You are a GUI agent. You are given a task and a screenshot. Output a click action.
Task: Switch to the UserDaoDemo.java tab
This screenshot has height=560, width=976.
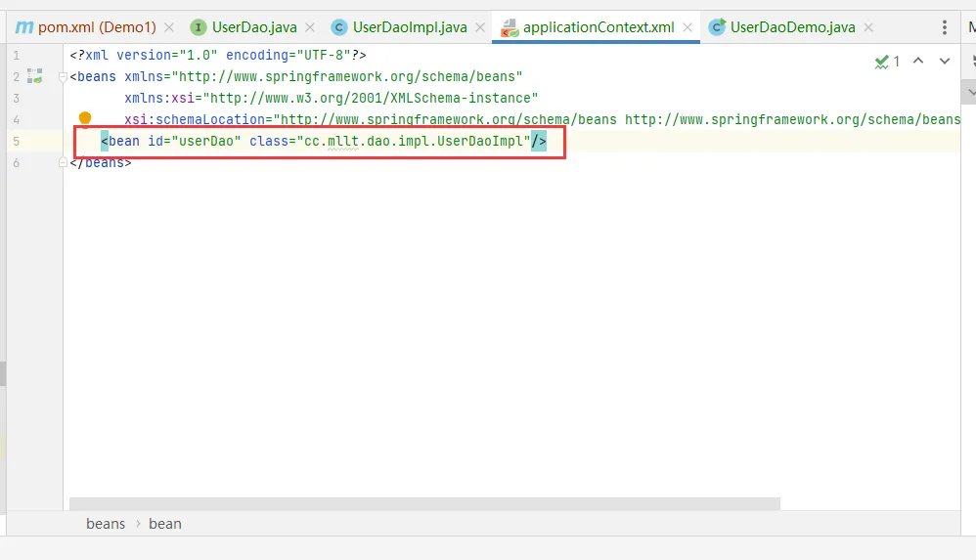point(792,27)
